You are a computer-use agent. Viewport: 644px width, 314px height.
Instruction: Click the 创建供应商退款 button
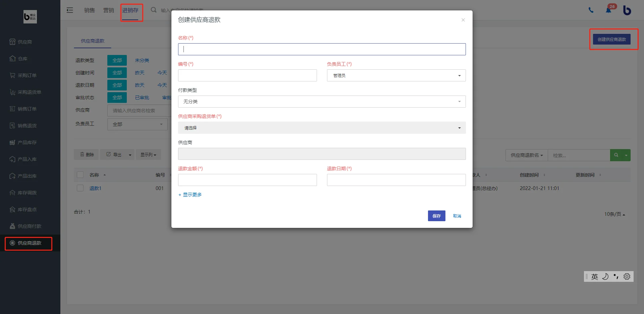[x=611, y=39]
